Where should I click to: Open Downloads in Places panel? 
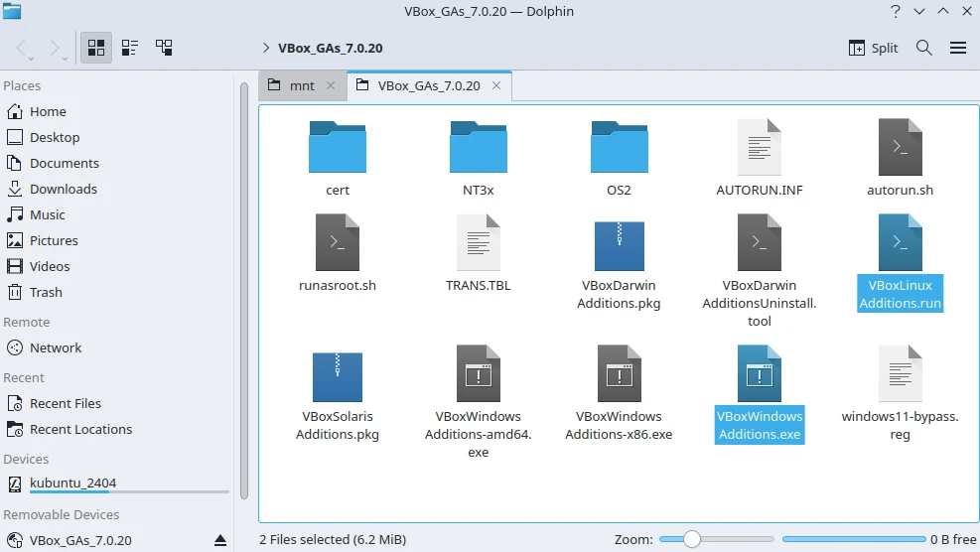click(116, 189)
